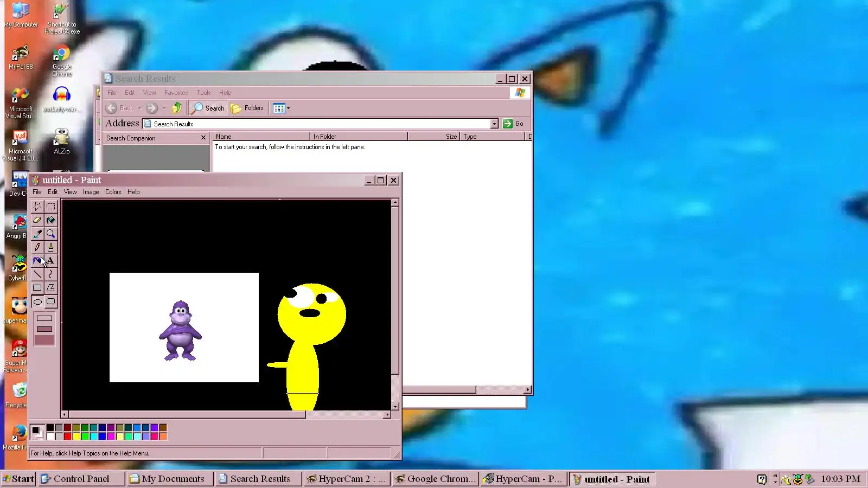The image size is (868, 488).
Task: Open the Colors menu in Paint
Action: [x=113, y=192]
